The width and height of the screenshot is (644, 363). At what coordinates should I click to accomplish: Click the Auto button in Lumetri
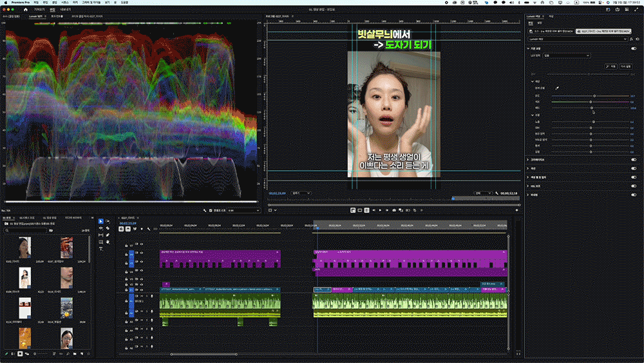tap(611, 66)
